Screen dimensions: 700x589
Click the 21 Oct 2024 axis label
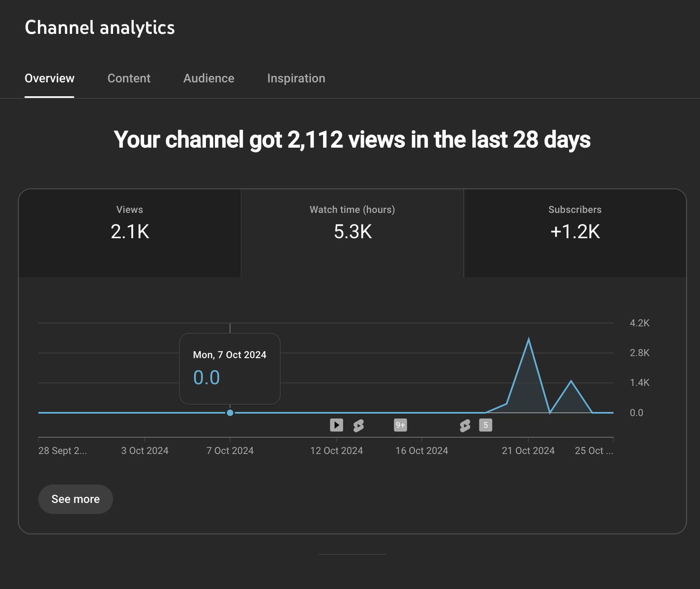tap(528, 451)
